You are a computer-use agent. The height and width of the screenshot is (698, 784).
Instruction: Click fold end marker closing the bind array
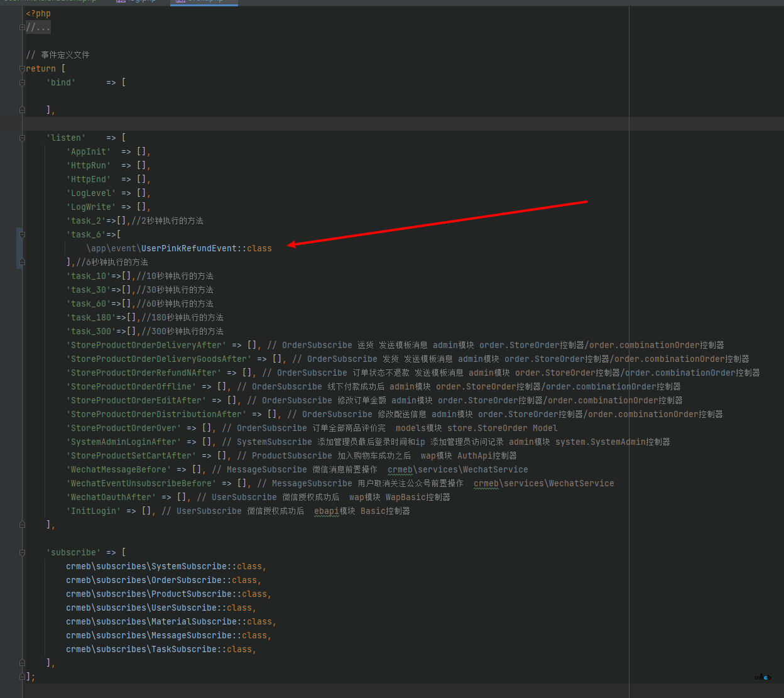pyautogui.click(x=22, y=110)
